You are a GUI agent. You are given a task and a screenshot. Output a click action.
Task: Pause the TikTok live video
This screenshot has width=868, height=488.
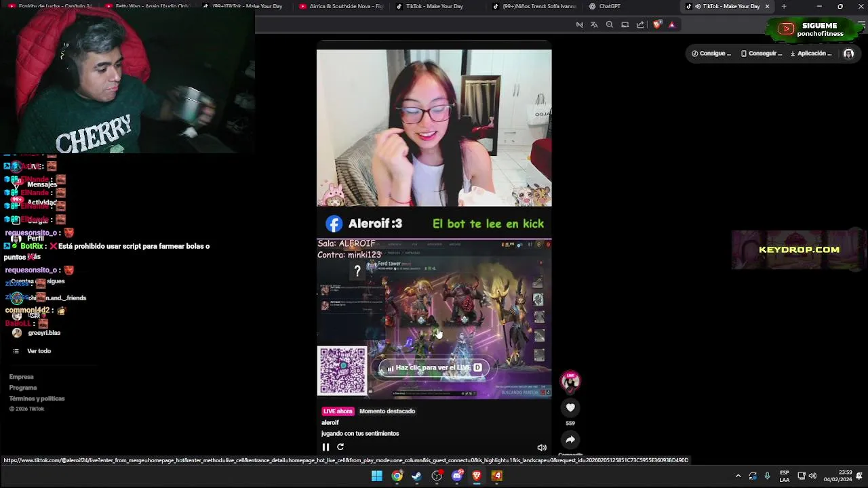[x=325, y=447]
